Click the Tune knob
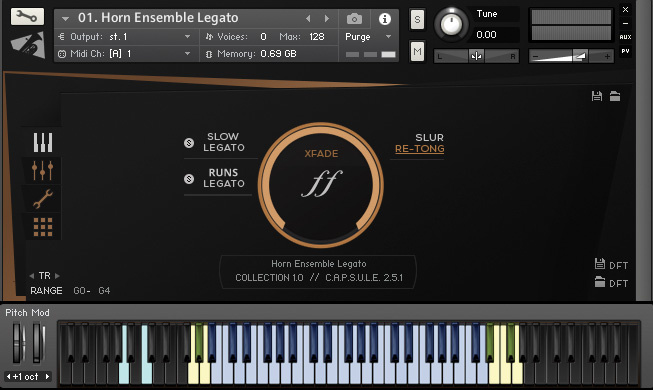 pyautogui.click(x=451, y=24)
